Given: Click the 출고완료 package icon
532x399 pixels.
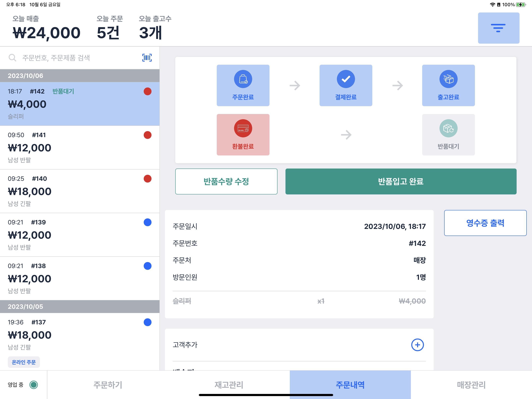Looking at the screenshot, I should (x=448, y=79).
